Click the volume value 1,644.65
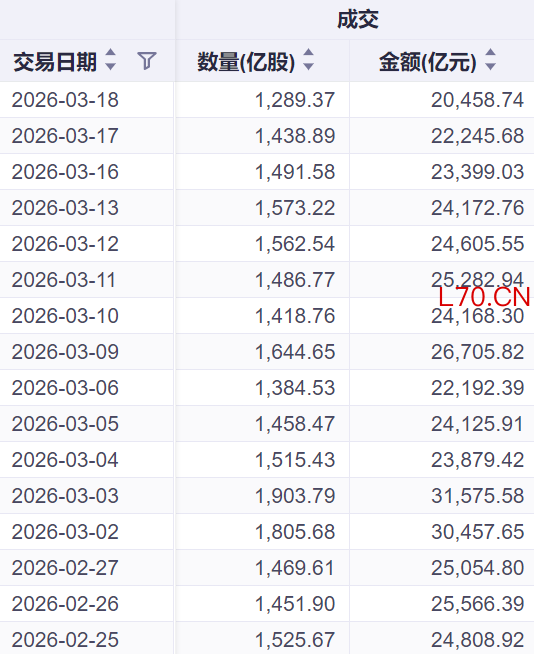534x654 pixels. [x=295, y=352]
